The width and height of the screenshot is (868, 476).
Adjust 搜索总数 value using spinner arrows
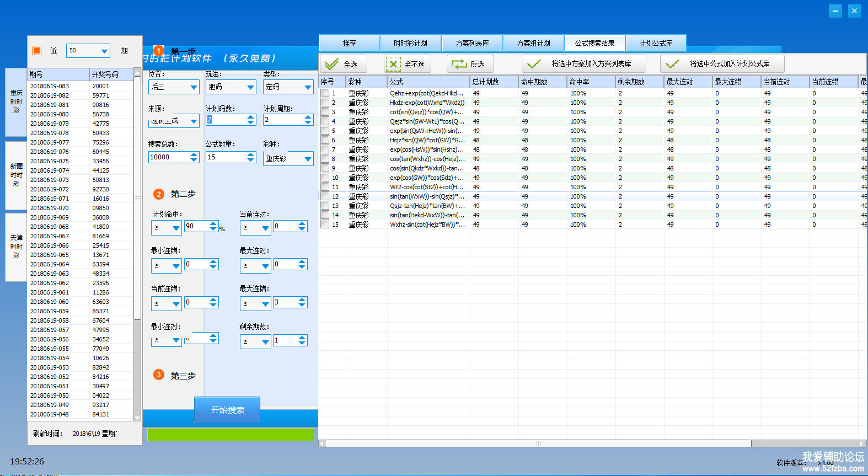(x=194, y=157)
